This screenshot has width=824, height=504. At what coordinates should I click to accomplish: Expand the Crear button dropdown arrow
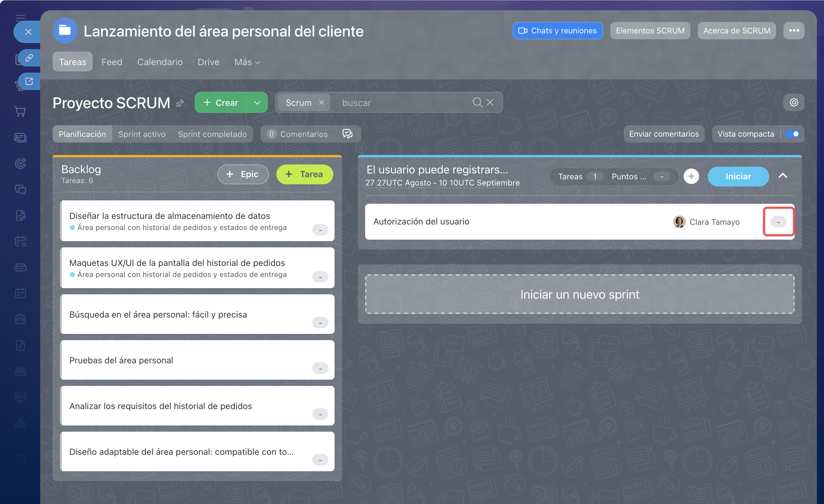click(257, 103)
